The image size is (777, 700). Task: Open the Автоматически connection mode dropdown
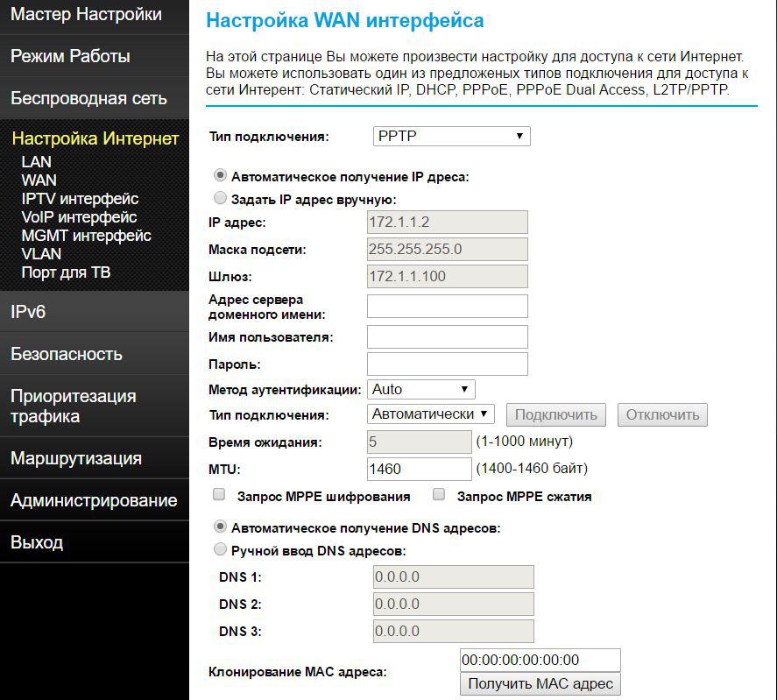point(431,414)
